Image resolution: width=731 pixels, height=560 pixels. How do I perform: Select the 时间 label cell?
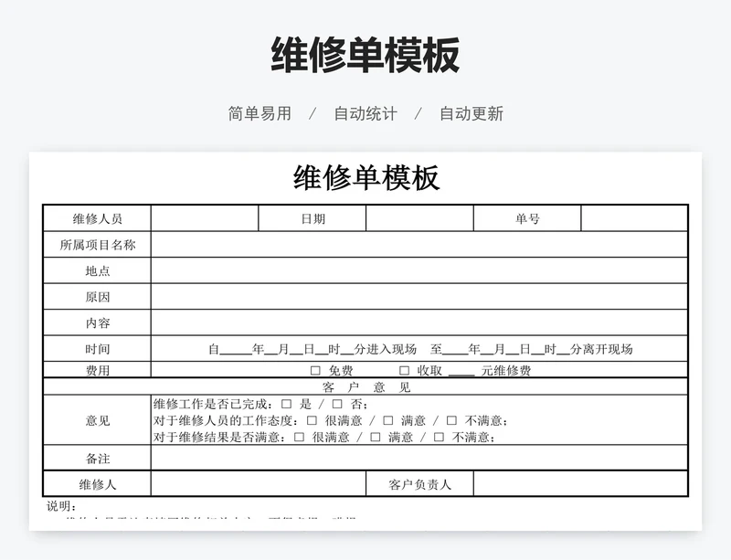click(x=98, y=349)
